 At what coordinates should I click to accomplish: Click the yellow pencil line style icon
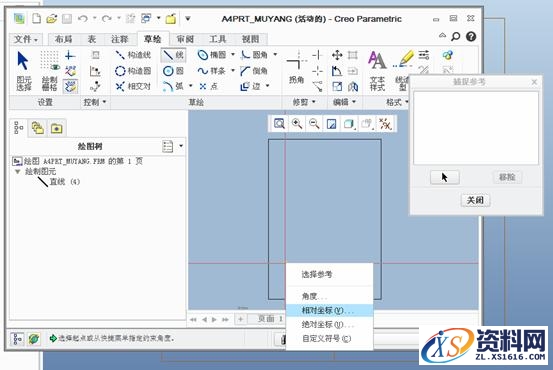pyautogui.click(x=404, y=59)
